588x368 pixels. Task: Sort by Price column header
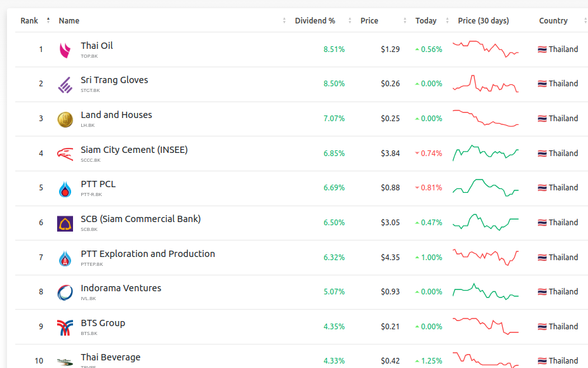click(x=370, y=21)
